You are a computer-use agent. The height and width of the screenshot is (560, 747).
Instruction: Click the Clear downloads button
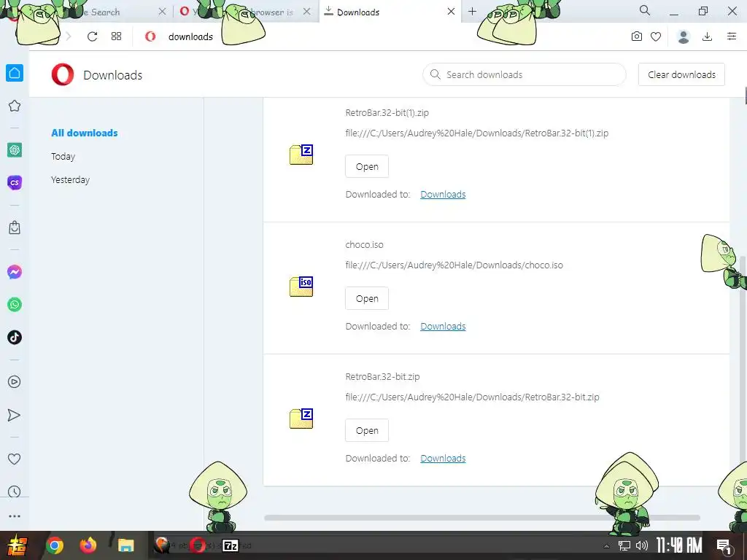[681, 75]
